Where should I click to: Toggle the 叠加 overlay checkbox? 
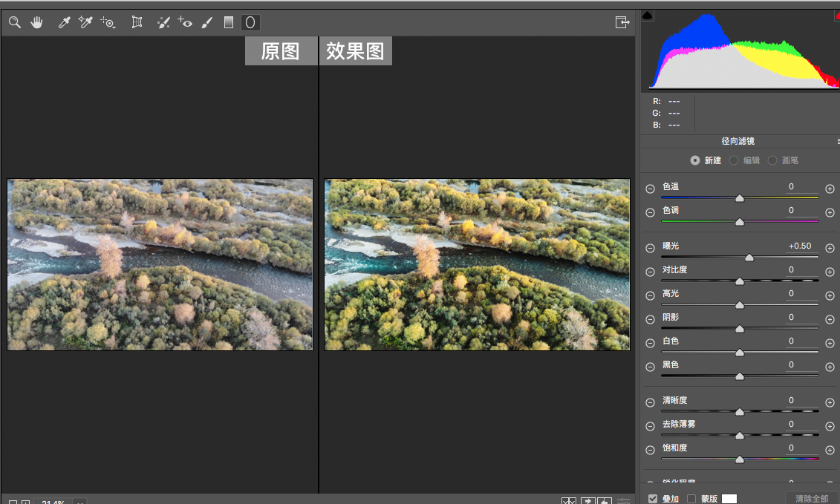(653, 499)
